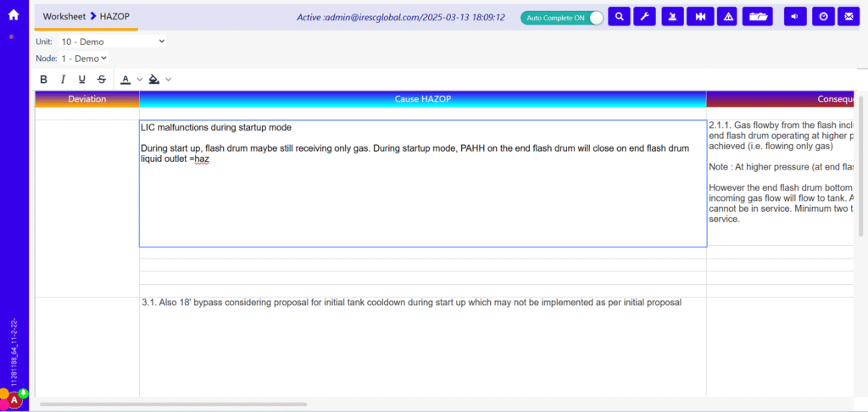Open the Unit dropdown

point(112,41)
